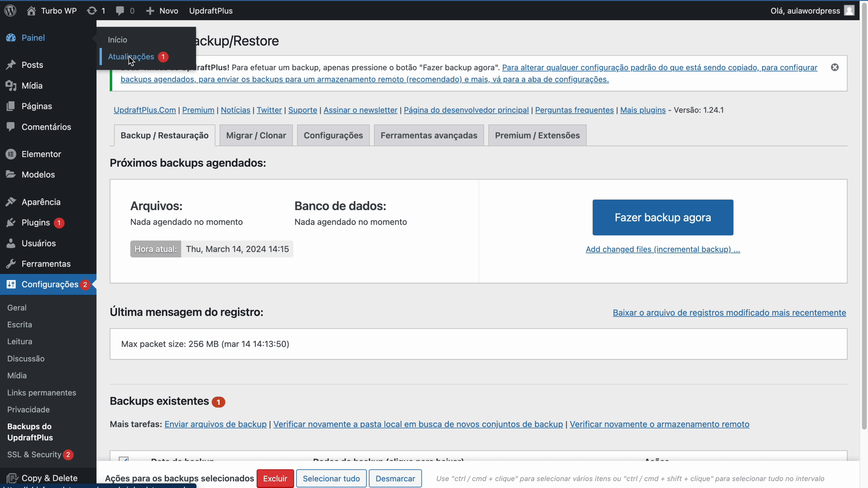Click the incremental backup link
The height and width of the screenshot is (488, 868).
tap(663, 249)
